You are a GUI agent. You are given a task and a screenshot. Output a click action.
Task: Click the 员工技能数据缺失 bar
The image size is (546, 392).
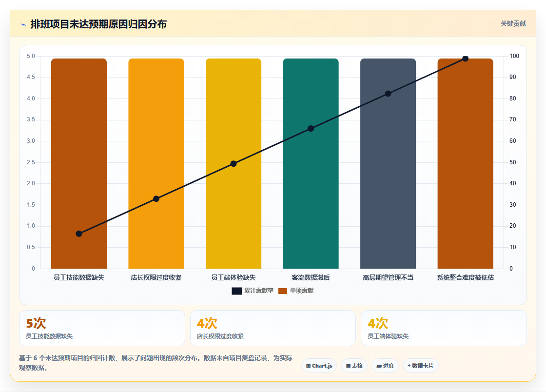(79, 164)
